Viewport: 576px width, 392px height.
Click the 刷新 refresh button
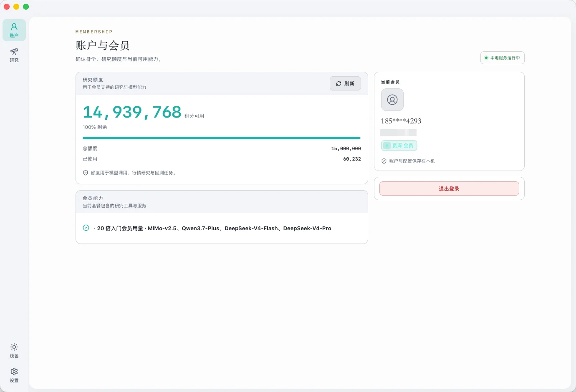coord(345,83)
